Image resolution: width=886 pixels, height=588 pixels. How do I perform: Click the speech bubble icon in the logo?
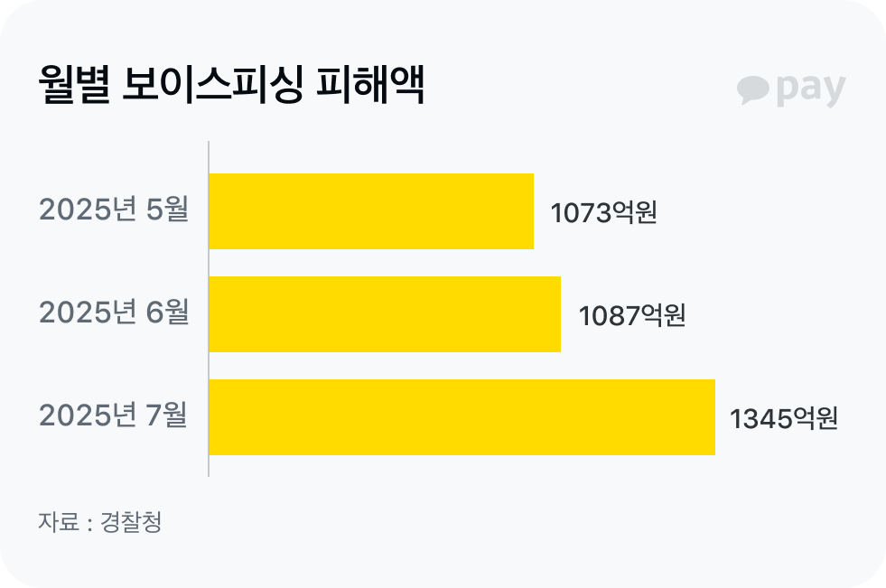pyautogui.click(x=752, y=89)
